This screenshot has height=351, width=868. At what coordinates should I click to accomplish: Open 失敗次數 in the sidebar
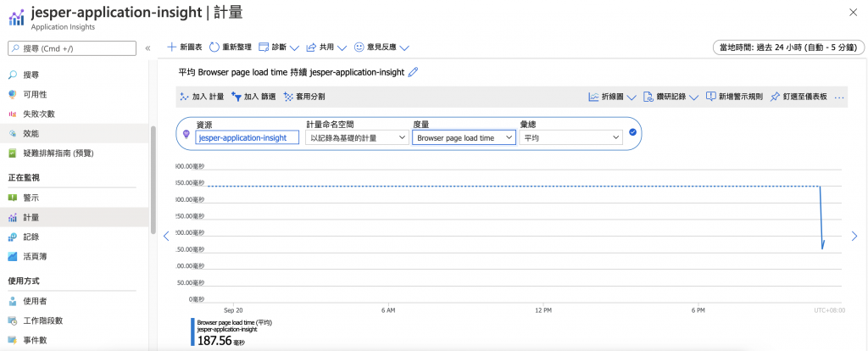click(39, 114)
